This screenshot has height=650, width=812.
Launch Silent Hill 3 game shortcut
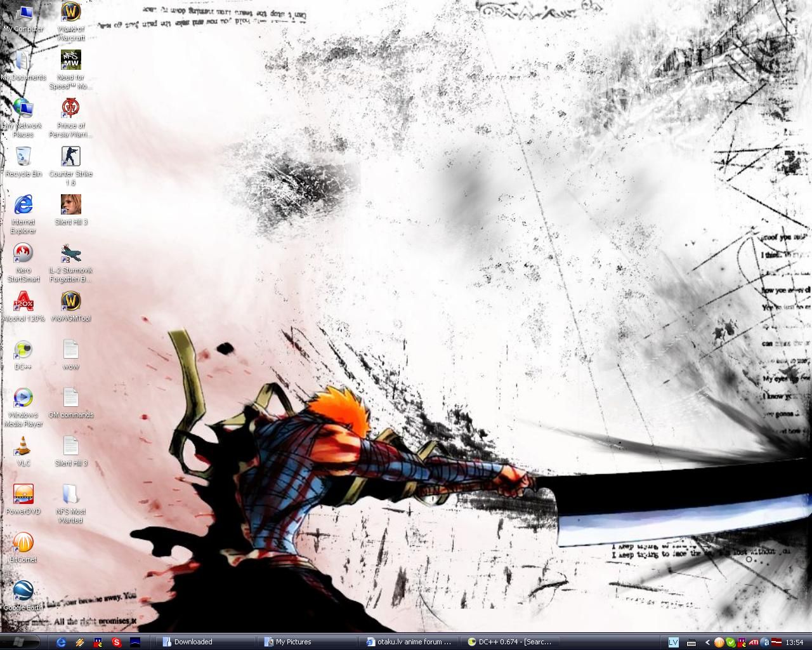pos(71,210)
